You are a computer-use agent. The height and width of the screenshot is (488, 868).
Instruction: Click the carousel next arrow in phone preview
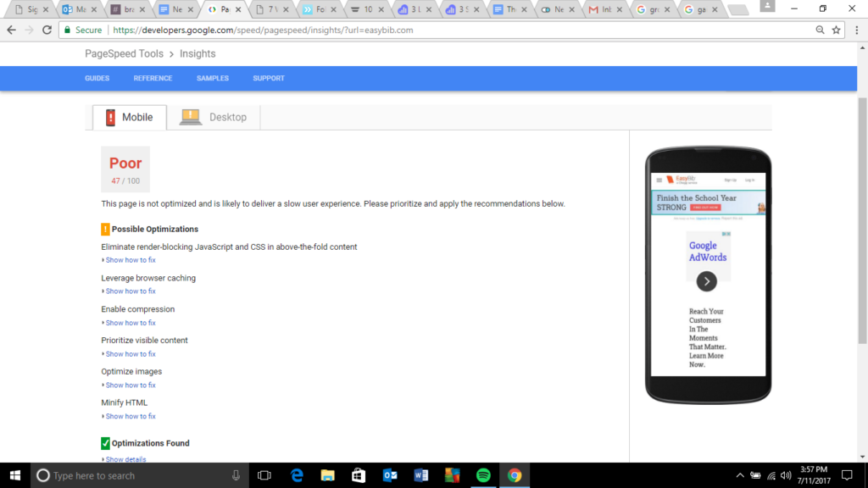[x=706, y=281]
